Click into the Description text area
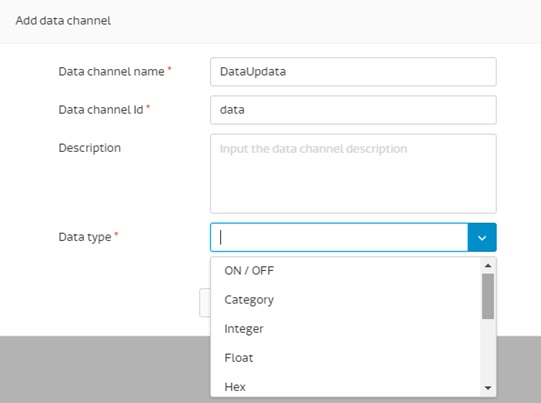 (353, 174)
